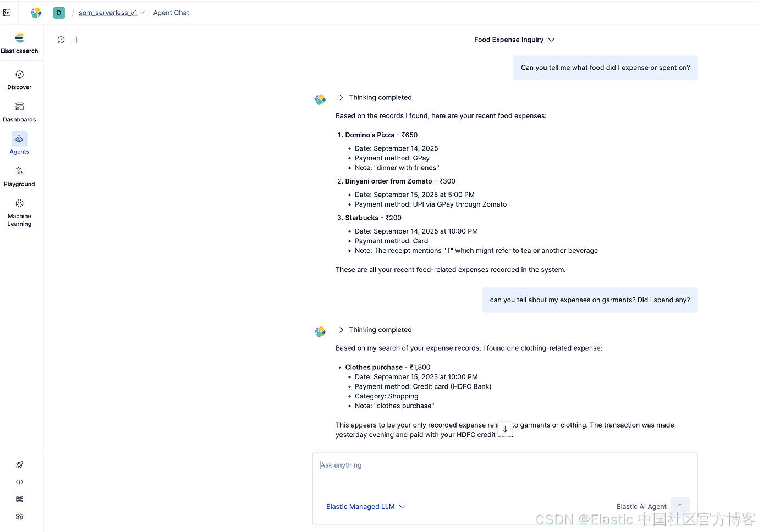Click the first reply's agent avatar
758x532 pixels.
pyautogui.click(x=320, y=99)
